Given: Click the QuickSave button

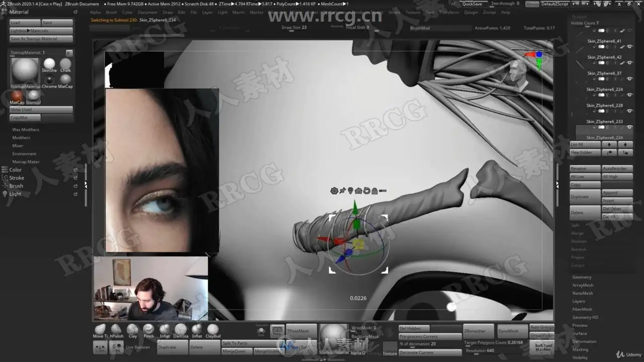Looking at the screenshot, I should point(472,4).
